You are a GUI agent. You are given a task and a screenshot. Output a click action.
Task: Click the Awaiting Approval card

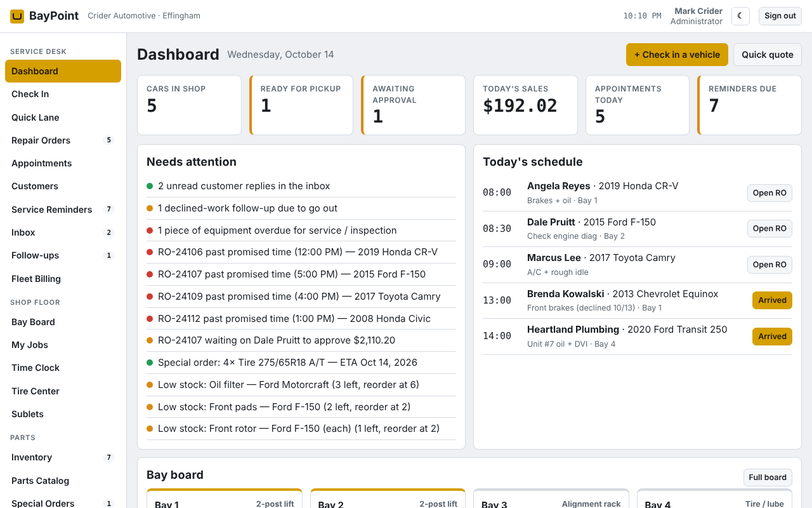pyautogui.click(x=413, y=105)
